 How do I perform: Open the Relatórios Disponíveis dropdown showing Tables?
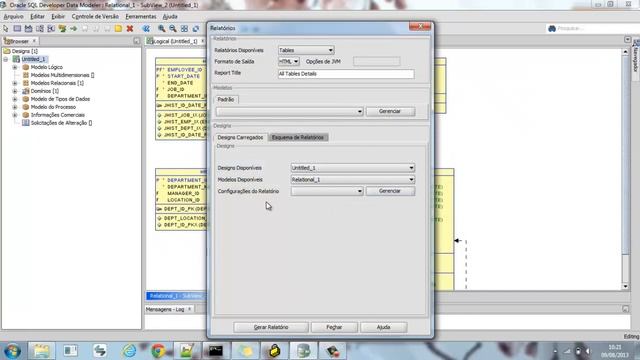(306, 50)
